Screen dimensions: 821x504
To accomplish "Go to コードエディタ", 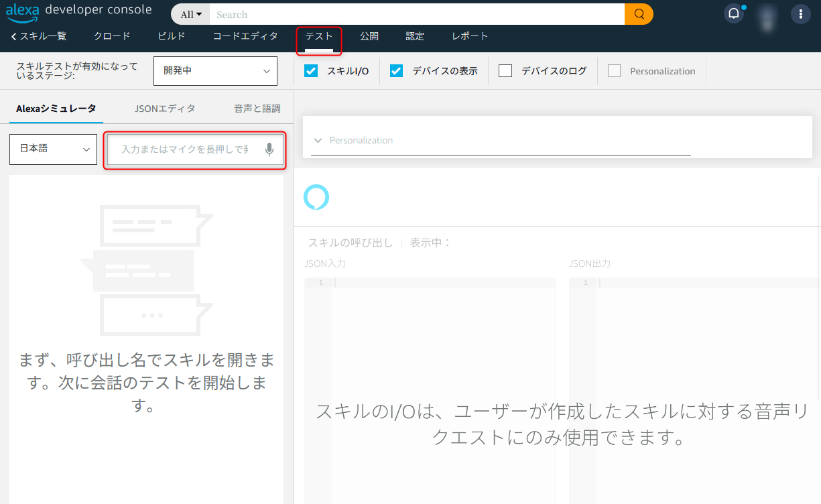I will click(245, 36).
